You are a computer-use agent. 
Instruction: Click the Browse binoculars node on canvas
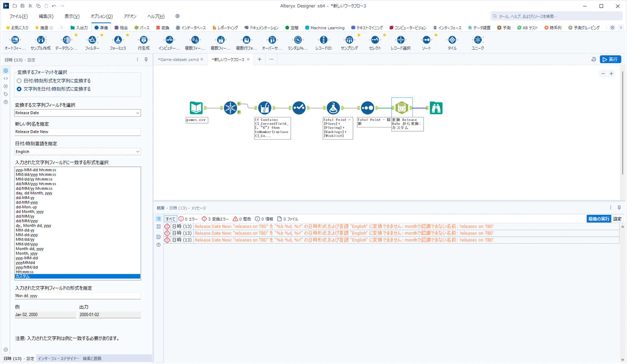pos(436,108)
